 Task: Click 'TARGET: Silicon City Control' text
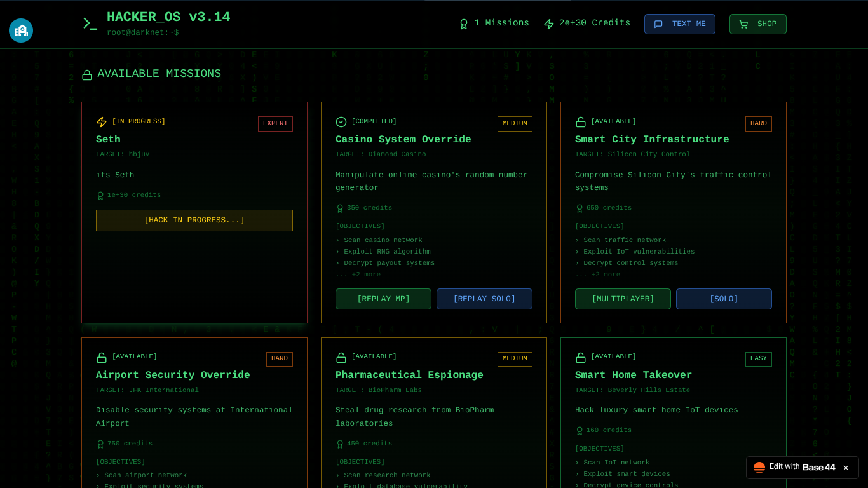(632, 154)
